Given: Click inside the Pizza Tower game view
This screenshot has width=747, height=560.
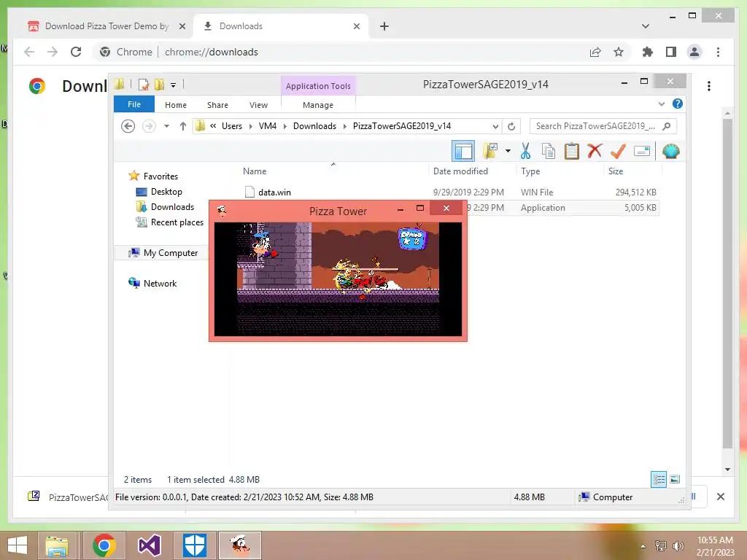Looking at the screenshot, I should (338, 279).
